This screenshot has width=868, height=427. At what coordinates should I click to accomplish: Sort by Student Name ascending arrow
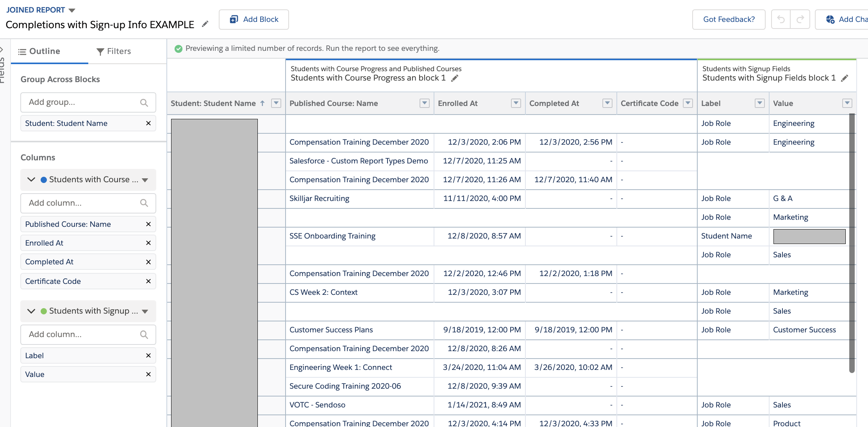point(263,103)
